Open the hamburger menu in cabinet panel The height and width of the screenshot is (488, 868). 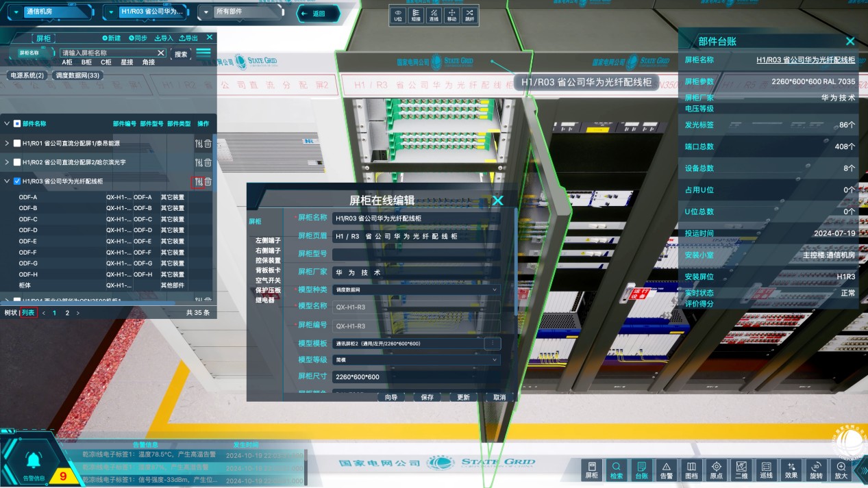coord(203,53)
